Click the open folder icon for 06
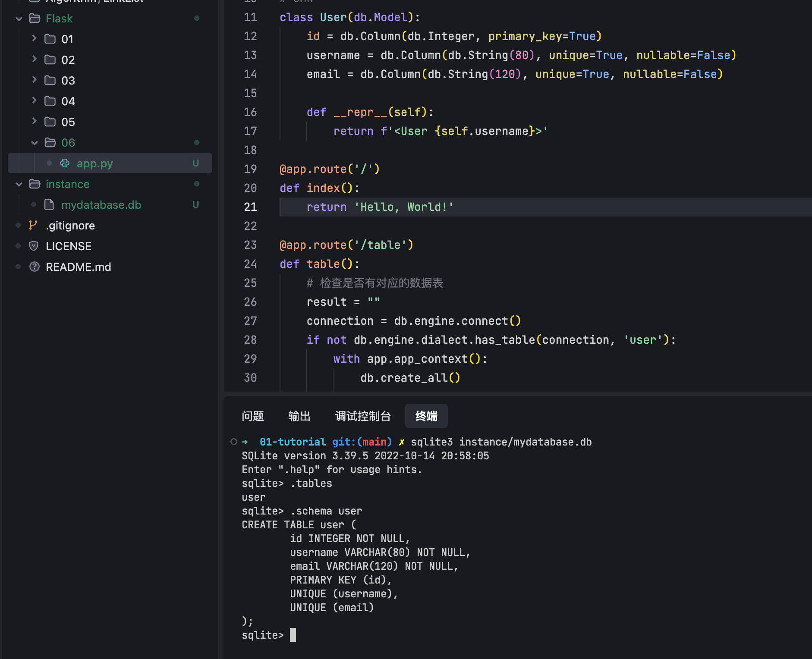 [x=50, y=142]
